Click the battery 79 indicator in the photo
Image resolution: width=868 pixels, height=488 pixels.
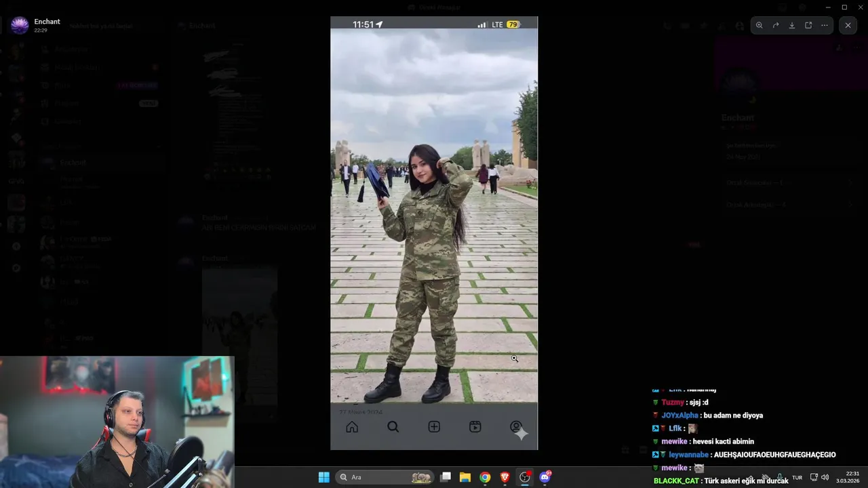coord(513,24)
